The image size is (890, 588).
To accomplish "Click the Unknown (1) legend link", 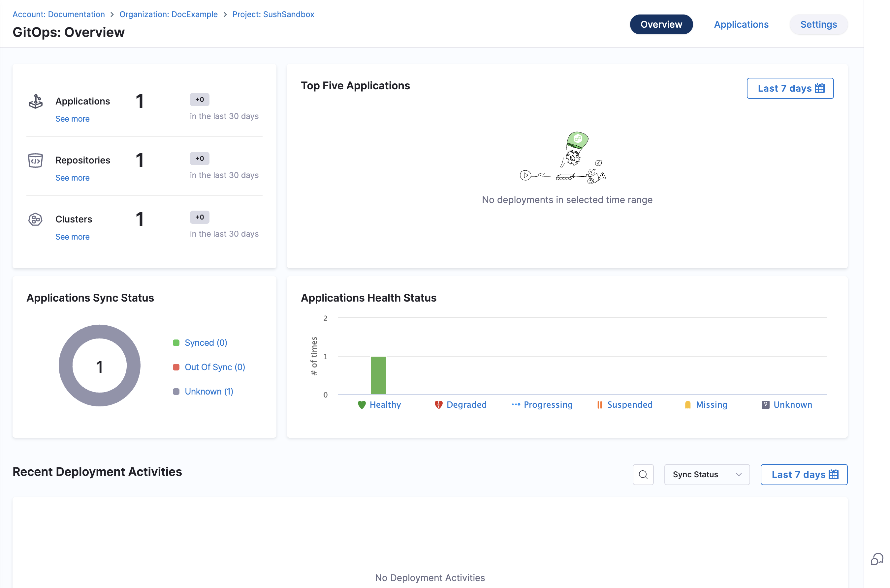I will [209, 392].
